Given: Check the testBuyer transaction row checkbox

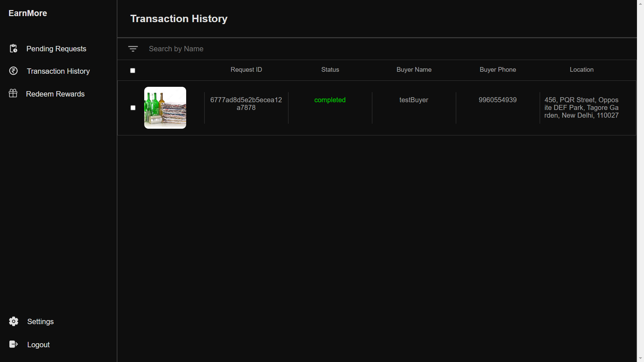Looking at the screenshot, I should click(133, 108).
